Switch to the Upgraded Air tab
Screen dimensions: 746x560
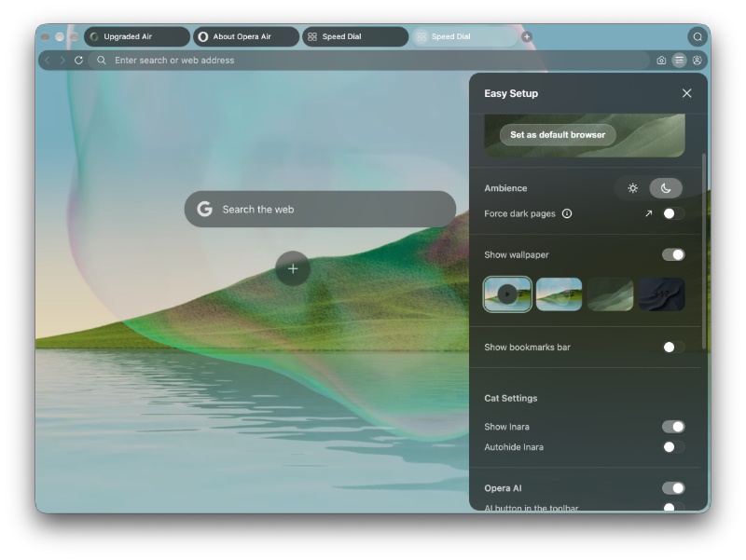pos(137,36)
